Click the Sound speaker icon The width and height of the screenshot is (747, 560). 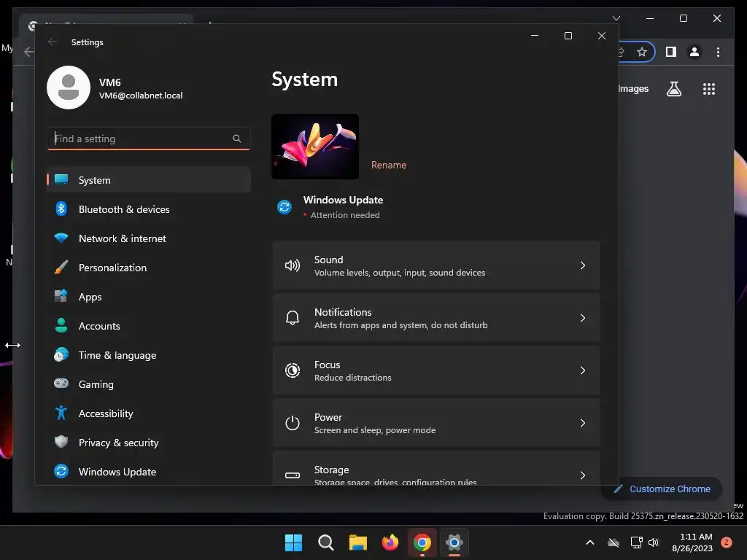pyautogui.click(x=292, y=265)
